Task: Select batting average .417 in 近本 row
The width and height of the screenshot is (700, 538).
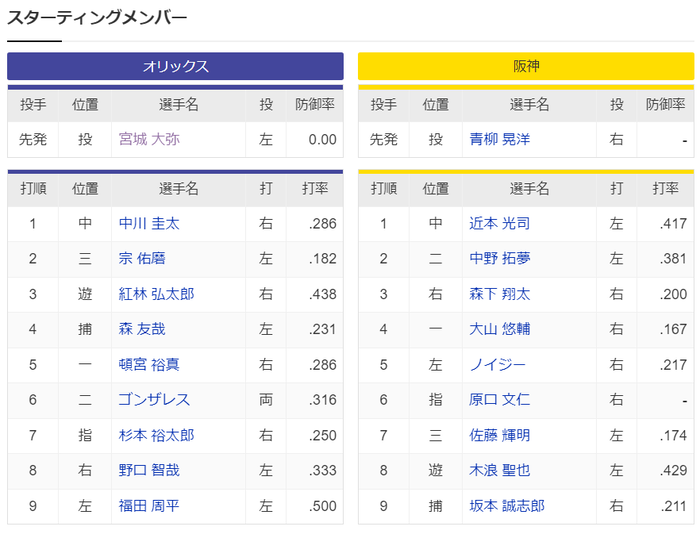Action: click(673, 223)
